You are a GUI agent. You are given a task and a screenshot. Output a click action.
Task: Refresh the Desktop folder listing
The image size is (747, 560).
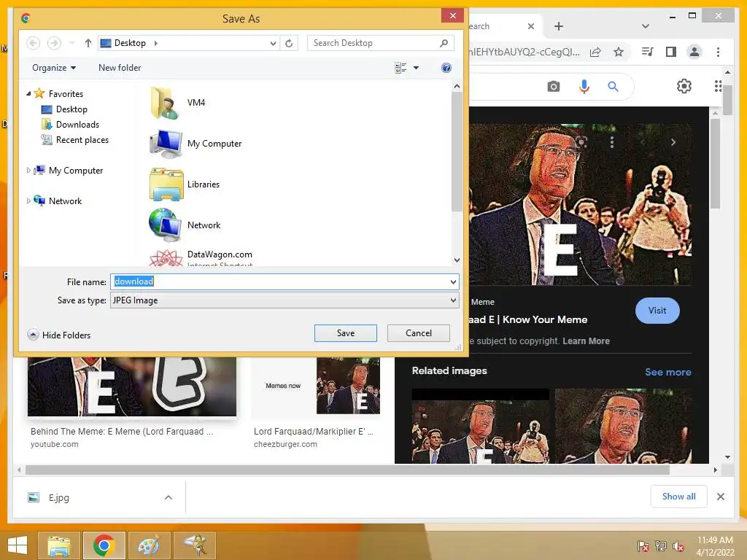click(289, 43)
